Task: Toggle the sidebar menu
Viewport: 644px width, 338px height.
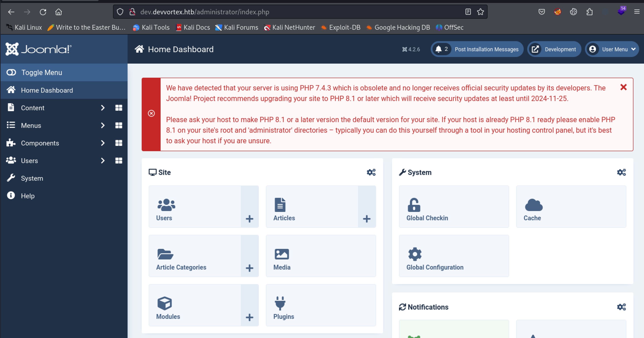Action: [41, 72]
